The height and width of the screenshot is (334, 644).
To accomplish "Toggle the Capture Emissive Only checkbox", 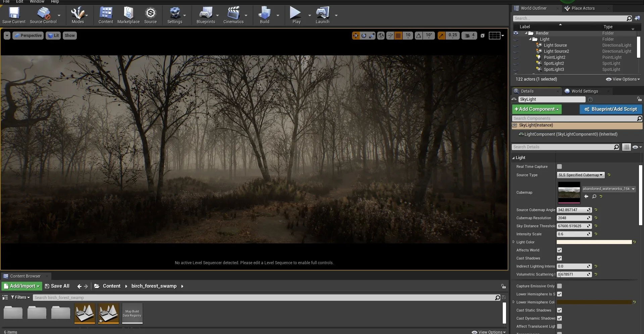I will coord(559,286).
